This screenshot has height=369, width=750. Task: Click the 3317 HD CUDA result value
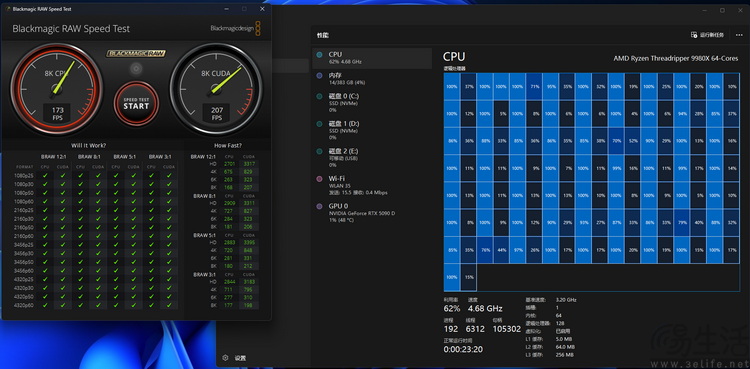coord(249,164)
